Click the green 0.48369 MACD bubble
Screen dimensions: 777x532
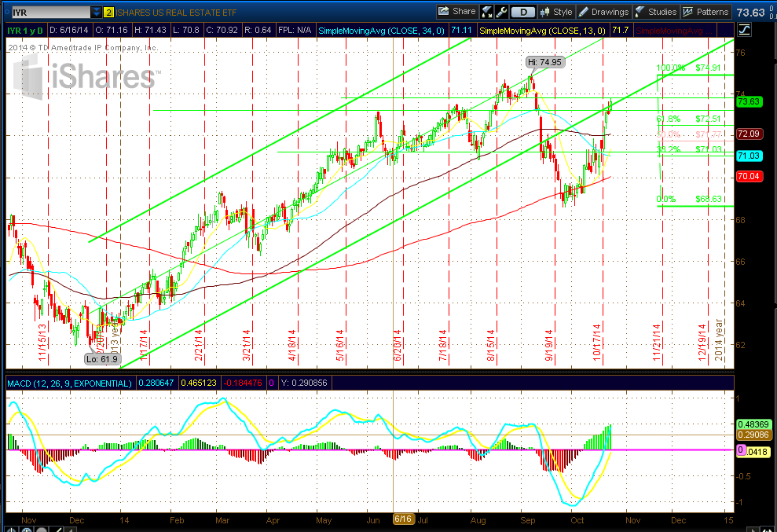tap(753, 424)
